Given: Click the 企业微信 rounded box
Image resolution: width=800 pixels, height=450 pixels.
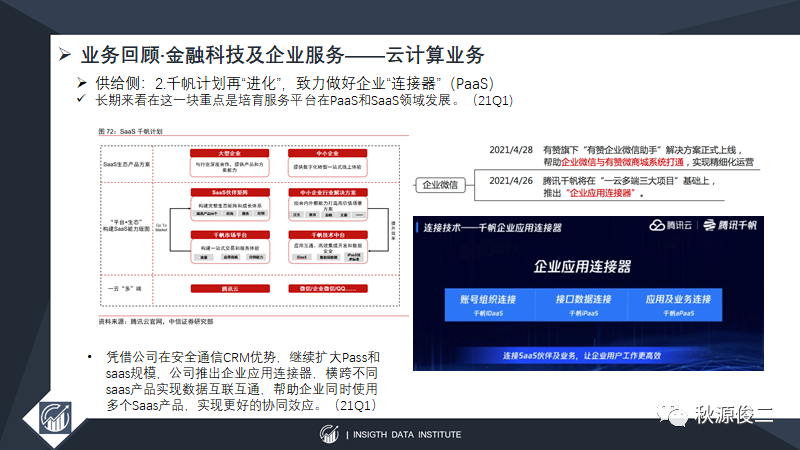Looking at the screenshot, I should (x=440, y=185).
